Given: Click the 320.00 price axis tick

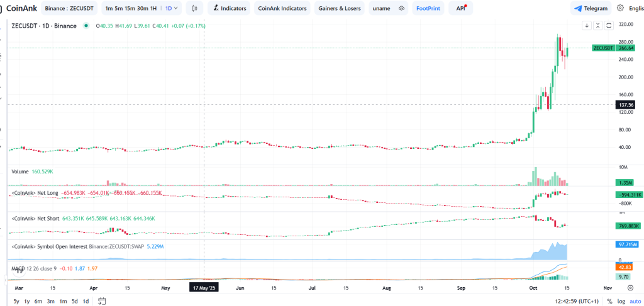Looking at the screenshot, I should (626, 25).
